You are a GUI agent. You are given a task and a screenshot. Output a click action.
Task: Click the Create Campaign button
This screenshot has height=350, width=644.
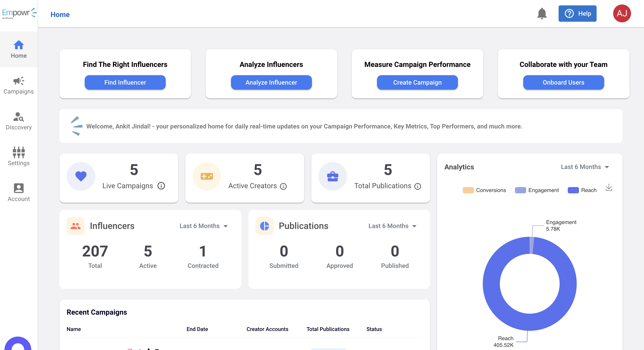click(x=417, y=82)
